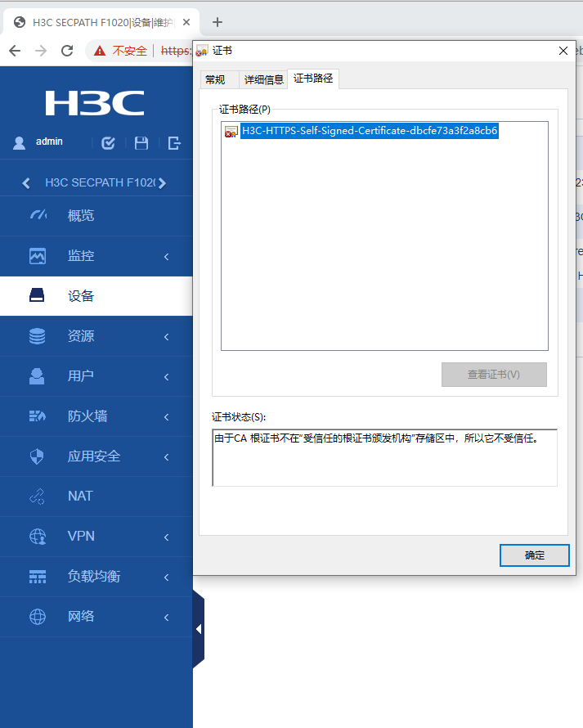Click the checkmark edit icon beside admin
Viewport: 583px width, 728px height.
pyautogui.click(x=108, y=143)
